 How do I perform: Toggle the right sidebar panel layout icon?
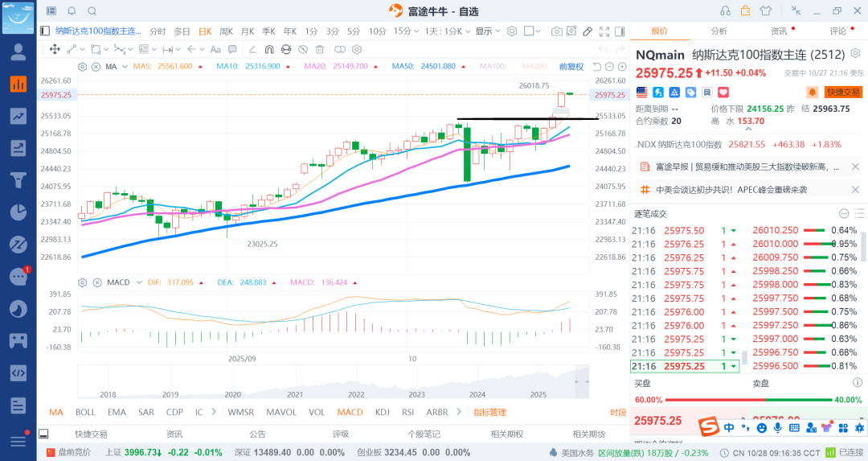click(x=620, y=31)
